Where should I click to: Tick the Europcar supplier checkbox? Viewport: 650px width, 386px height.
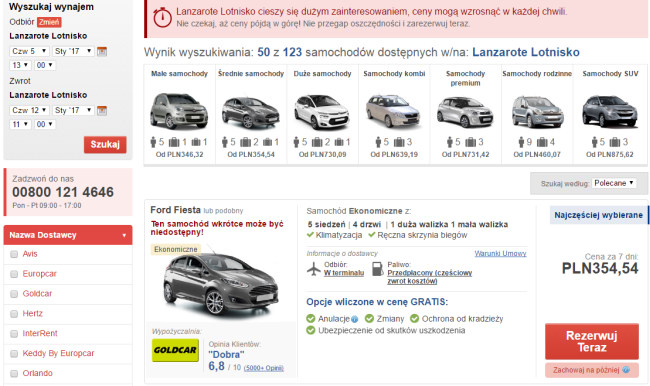pos(14,274)
